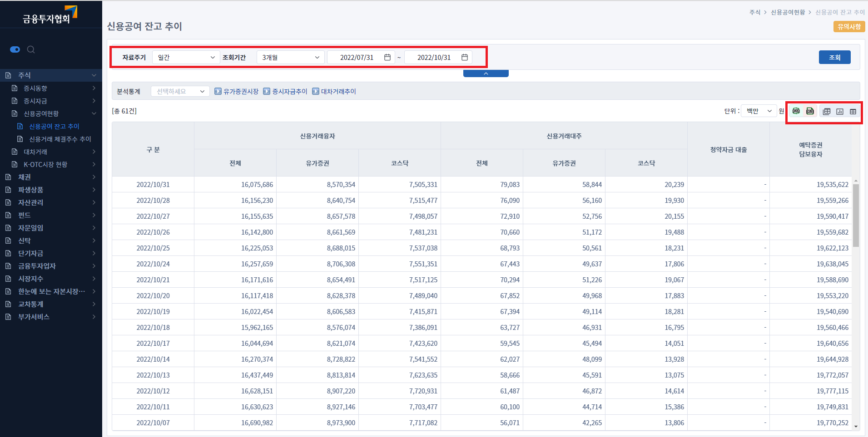
Task: Open the 한눈에 보는 자본시장 menu
Action: (x=51, y=291)
